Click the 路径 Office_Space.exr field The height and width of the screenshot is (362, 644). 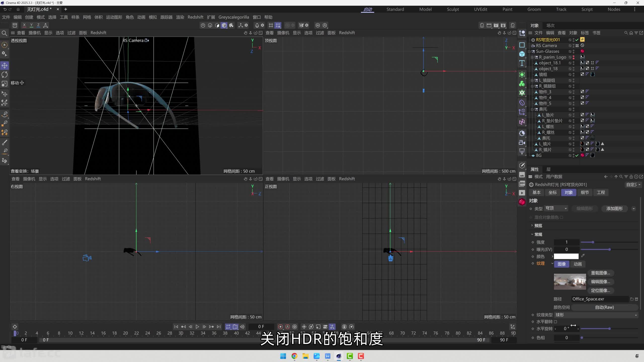click(600, 299)
